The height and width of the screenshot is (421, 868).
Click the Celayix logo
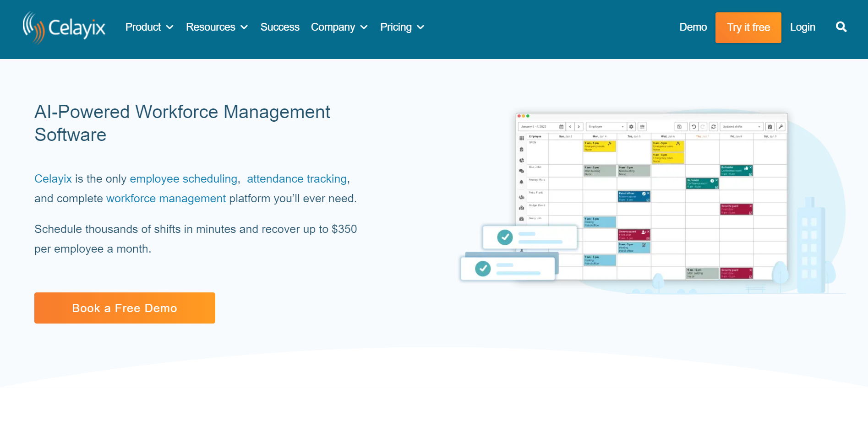[x=64, y=27]
